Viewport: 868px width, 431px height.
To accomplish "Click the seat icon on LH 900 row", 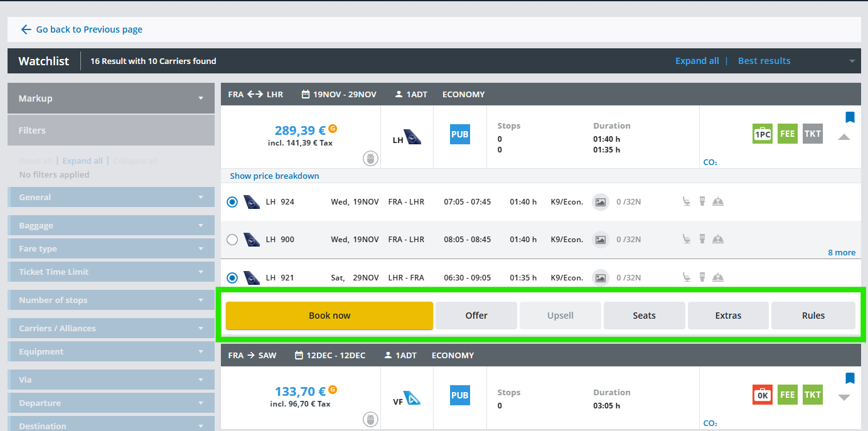I will [687, 239].
